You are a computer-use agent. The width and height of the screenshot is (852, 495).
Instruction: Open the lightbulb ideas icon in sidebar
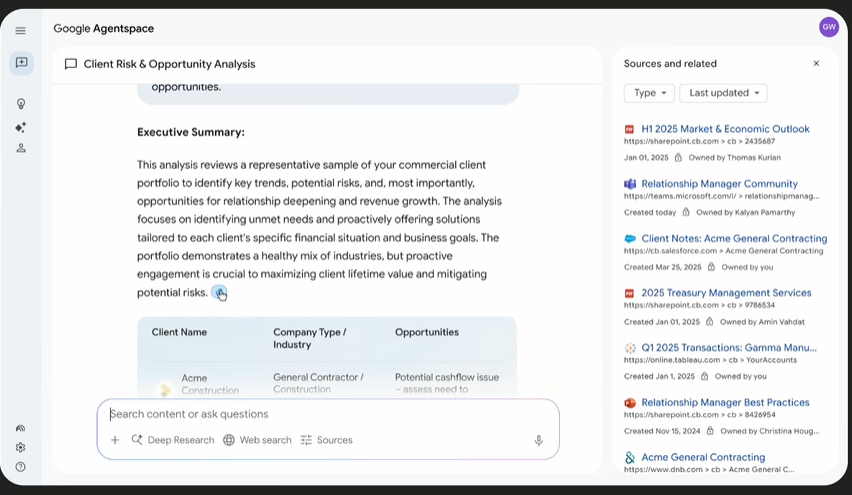pos(21,104)
